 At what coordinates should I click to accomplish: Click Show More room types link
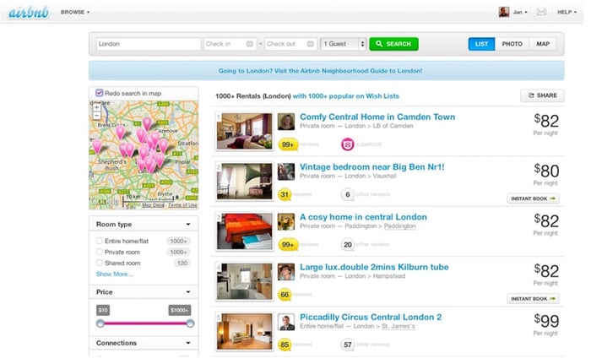[x=114, y=274]
